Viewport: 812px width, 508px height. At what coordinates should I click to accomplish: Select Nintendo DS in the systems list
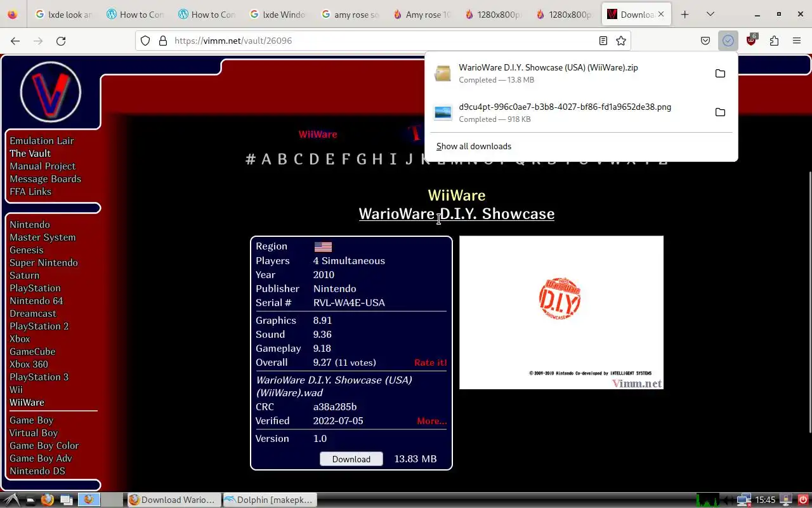(x=37, y=471)
